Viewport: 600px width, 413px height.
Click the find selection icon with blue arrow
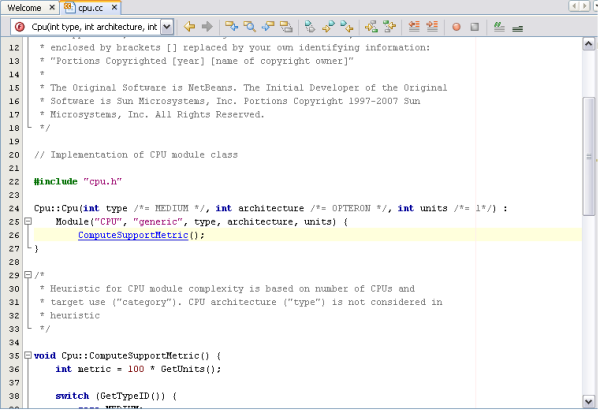pos(231,27)
